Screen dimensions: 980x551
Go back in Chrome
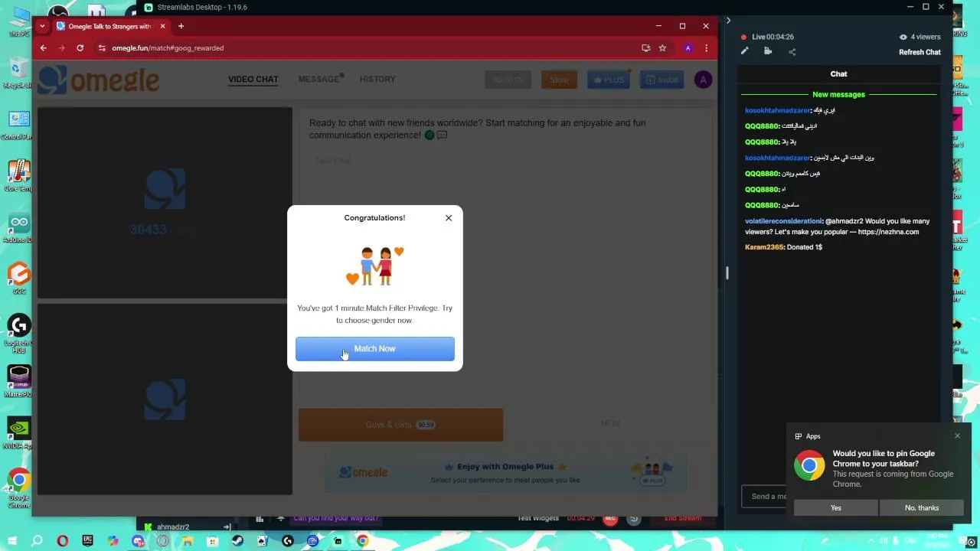pyautogui.click(x=44, y=47)
